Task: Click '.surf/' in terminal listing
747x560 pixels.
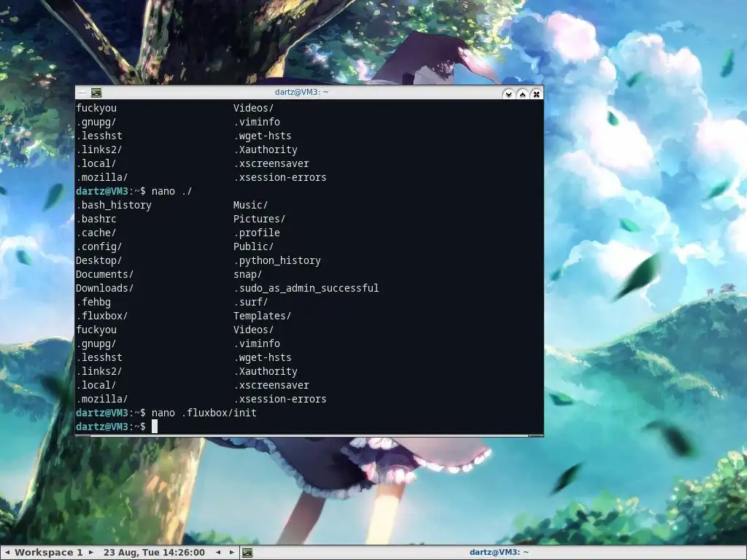Action: 251,302
